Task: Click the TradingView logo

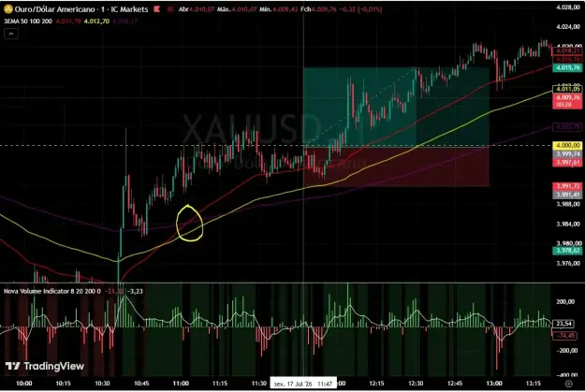Action: (45, 366)
